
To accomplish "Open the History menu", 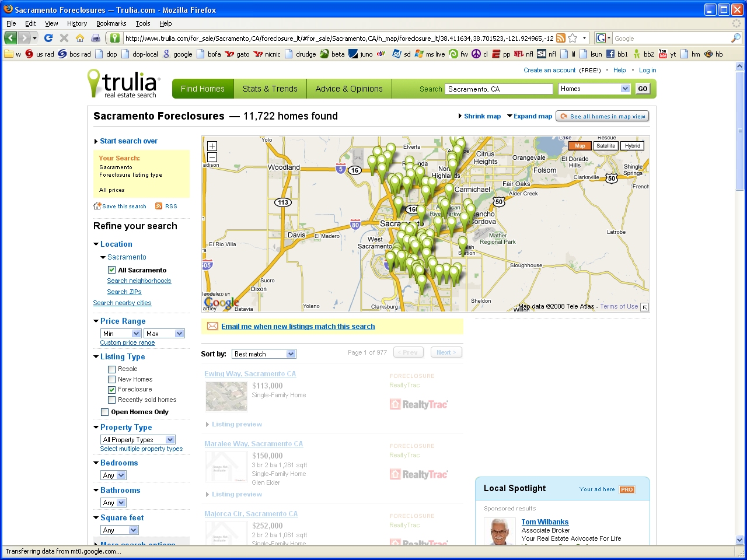I will click(x=77, y=23).
